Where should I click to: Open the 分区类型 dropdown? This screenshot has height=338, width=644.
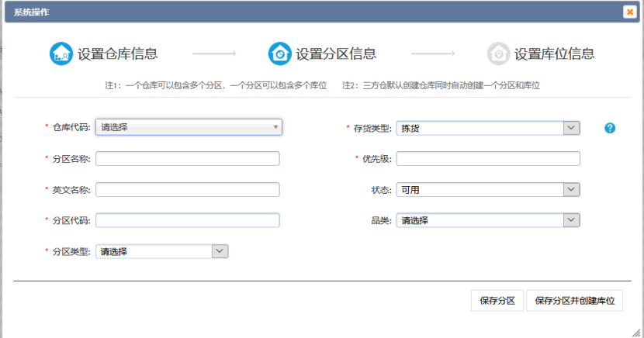click(x=162, y=251)
